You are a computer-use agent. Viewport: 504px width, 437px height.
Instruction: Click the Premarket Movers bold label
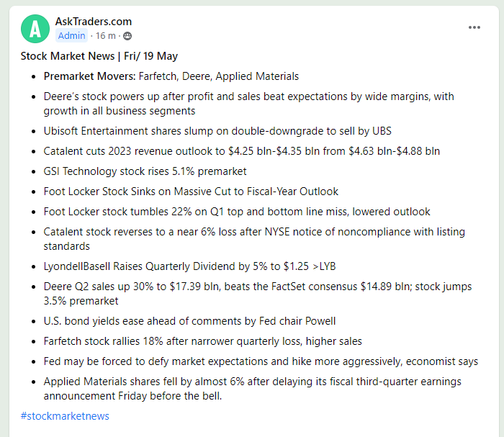[x=89, y=76]
